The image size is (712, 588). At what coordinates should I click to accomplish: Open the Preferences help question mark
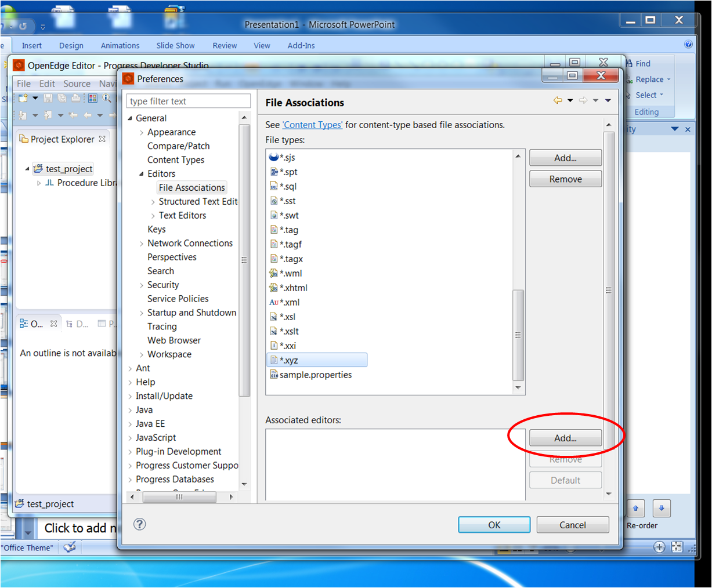point(139,524)
